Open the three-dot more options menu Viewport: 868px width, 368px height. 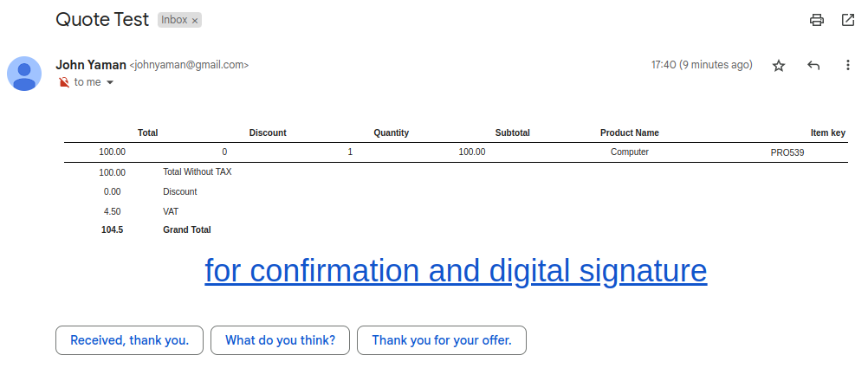click(847, 65)
